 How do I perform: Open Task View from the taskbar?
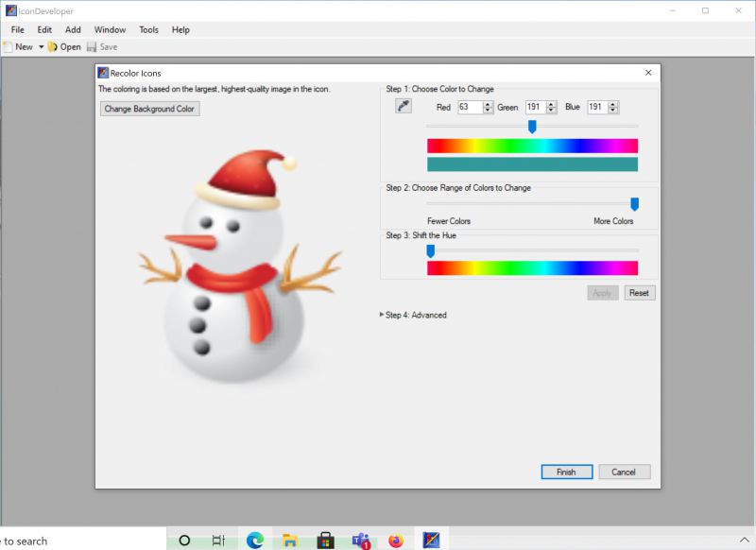(218, 539)
